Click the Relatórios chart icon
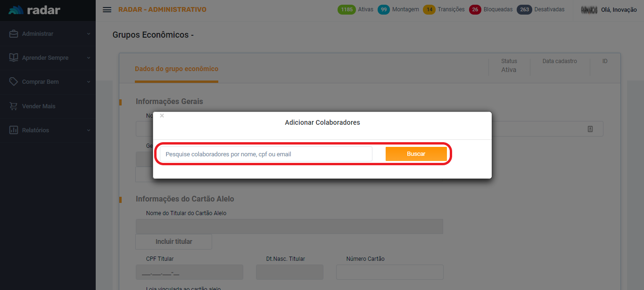Image resolution: width=644 pixels, height=290 pixels. [14, 130]
